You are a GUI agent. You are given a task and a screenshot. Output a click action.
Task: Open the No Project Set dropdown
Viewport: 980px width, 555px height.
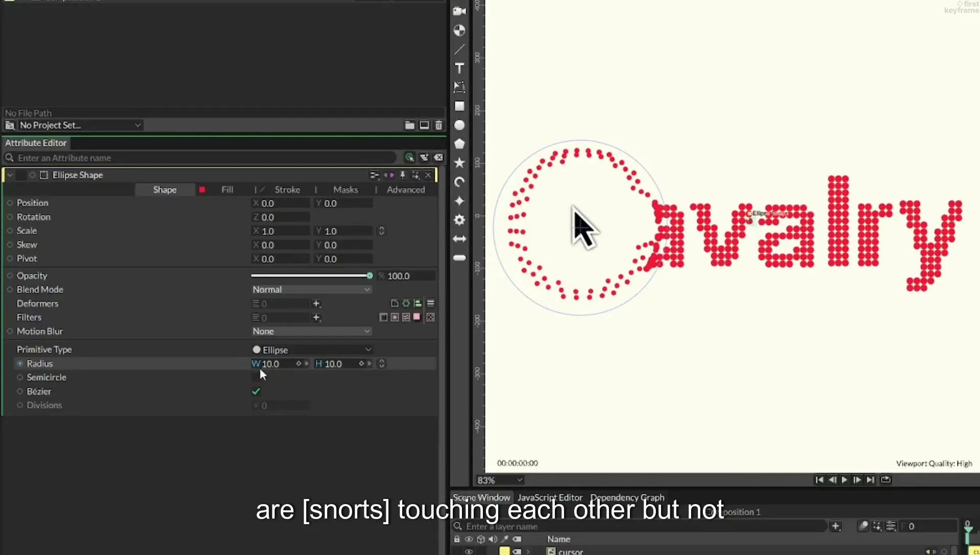point(80,125)
